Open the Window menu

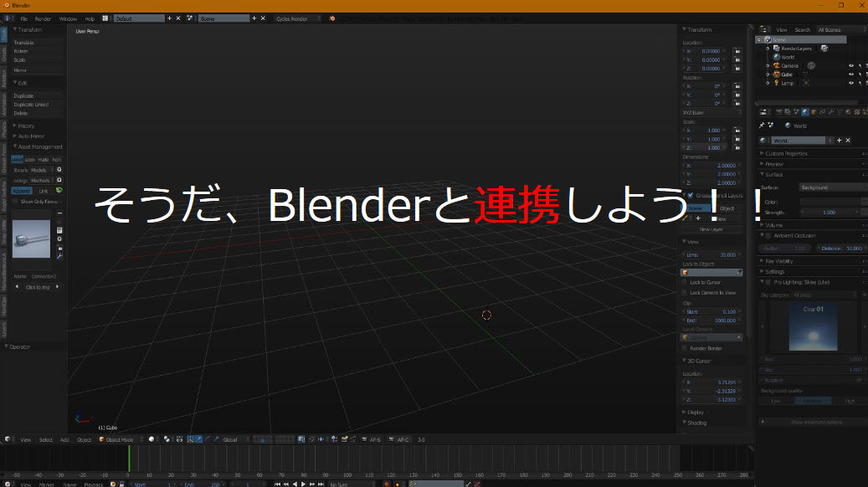[x=68, y=18]
